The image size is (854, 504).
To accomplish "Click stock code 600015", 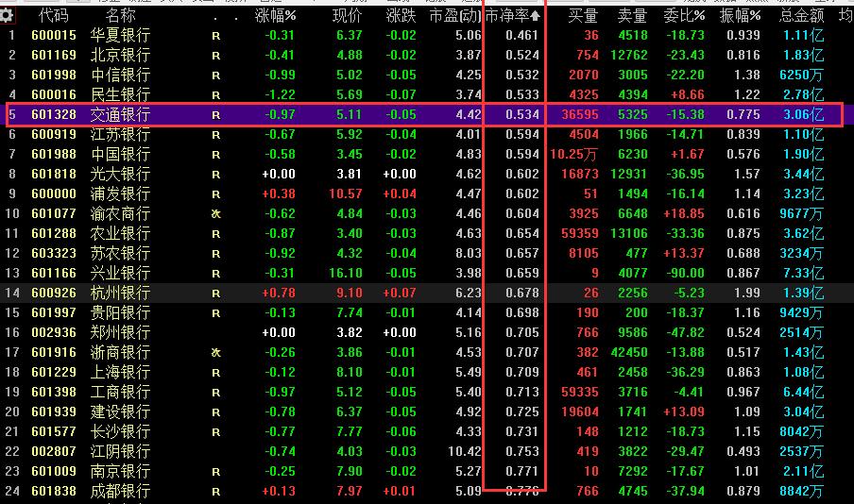I will [x=54, y=35].
